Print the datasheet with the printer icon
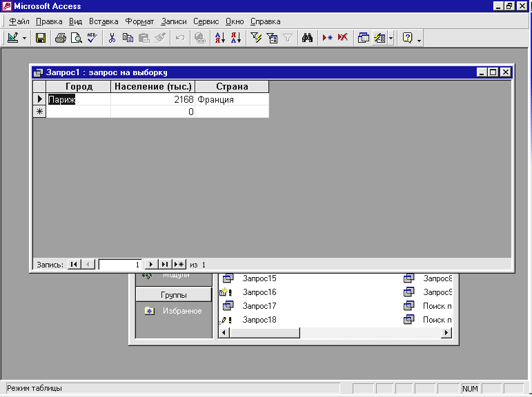The image size is (532, 397). (x=61, y=38)
